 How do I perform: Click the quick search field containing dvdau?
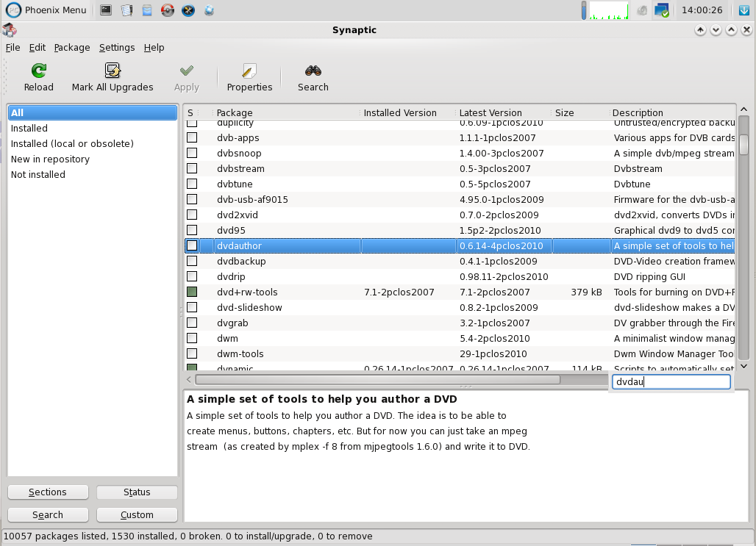coord(671,381)
